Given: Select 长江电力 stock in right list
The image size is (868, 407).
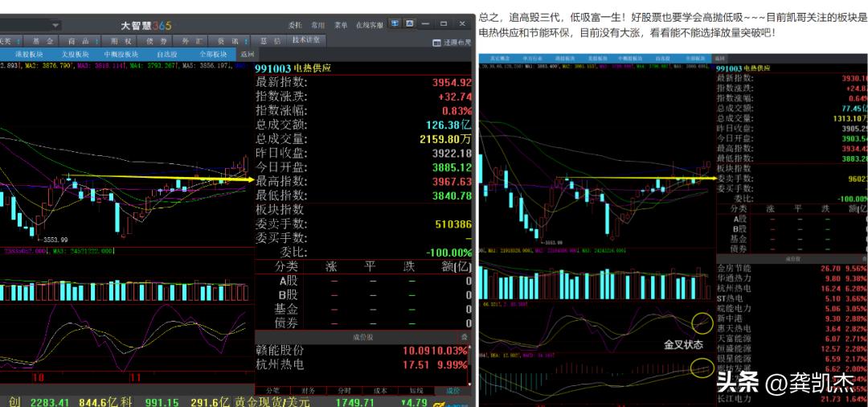Looking at the screenshot, I should pos(792,399).
